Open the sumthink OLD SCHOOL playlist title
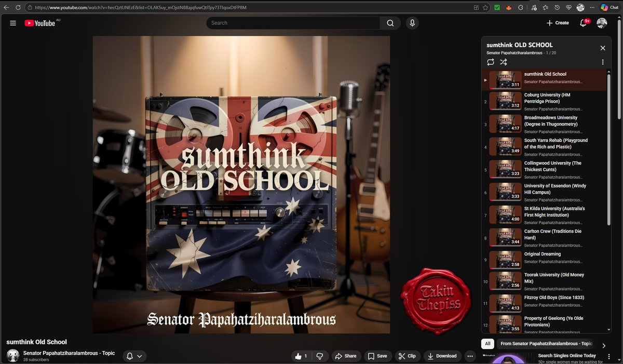Viewport: 623px width, 364px height. coord(520,45)
